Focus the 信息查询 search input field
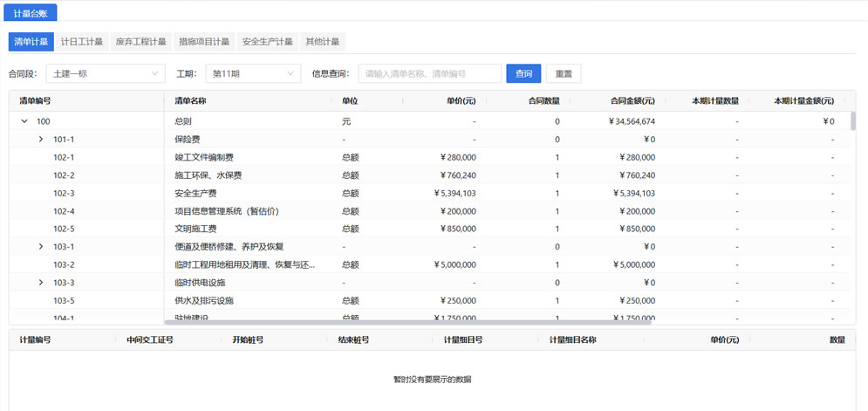 [x=429, y=74]
